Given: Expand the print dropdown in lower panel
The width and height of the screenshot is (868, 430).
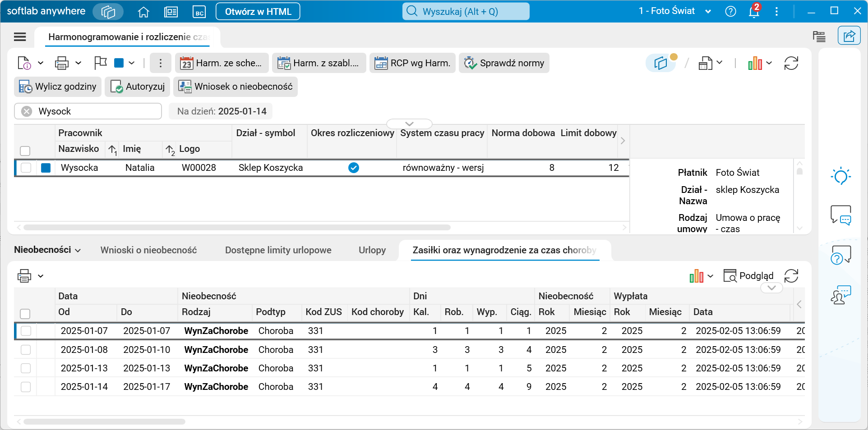Looking at the screenshot, I should pyautogui.click(x=41, y=276).
